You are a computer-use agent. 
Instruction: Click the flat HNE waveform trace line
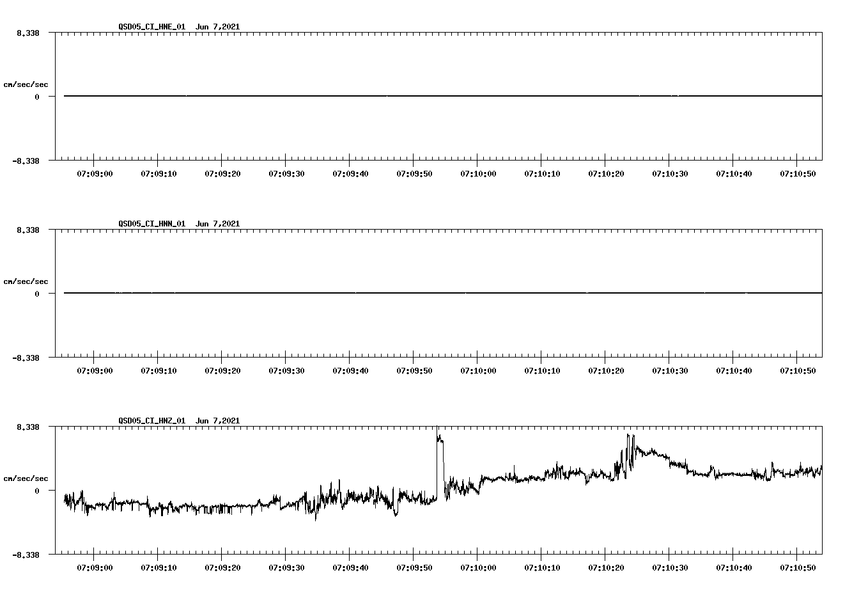[x=443, y=96]
